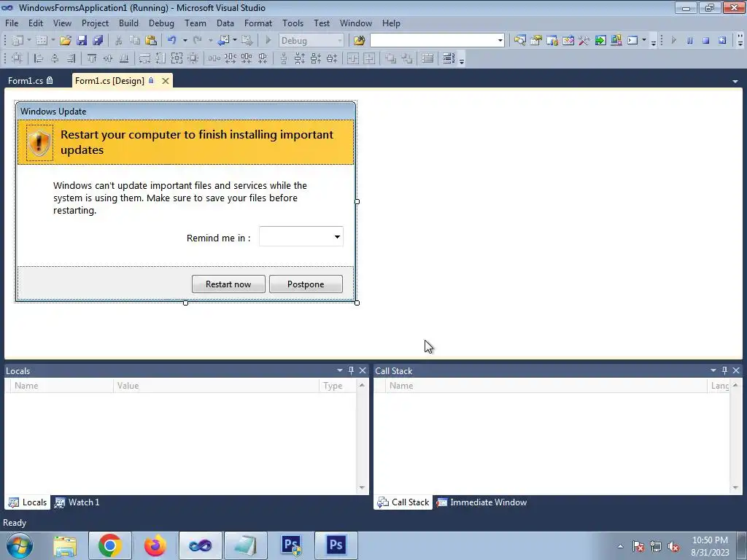Select the 'Restart your computer' heading label
This screenshot has width=747, height=560.
click(197, 142)
